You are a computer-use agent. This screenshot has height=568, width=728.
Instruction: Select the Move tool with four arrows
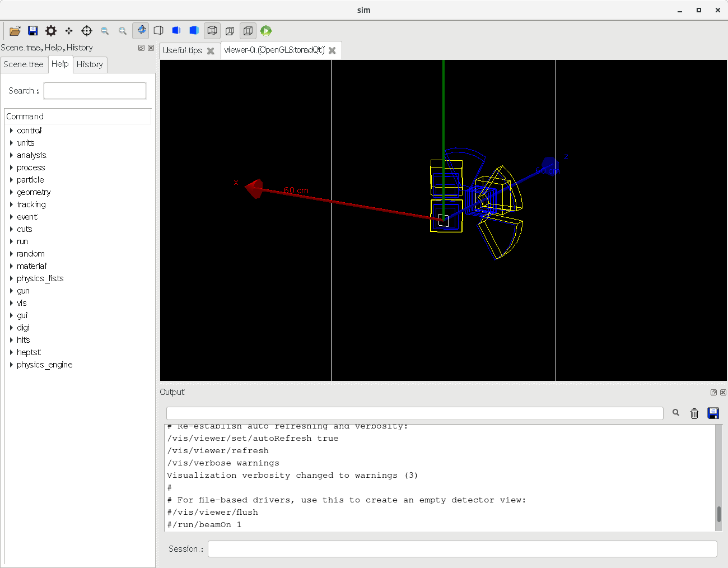pos(69,31)
